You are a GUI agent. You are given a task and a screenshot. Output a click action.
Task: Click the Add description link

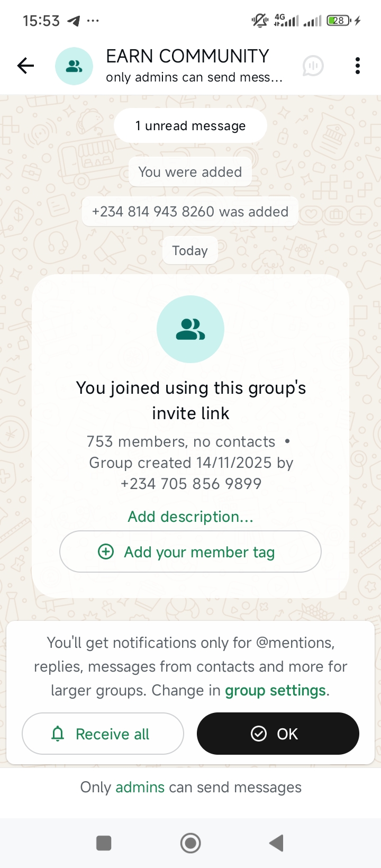tap(190, 517)
